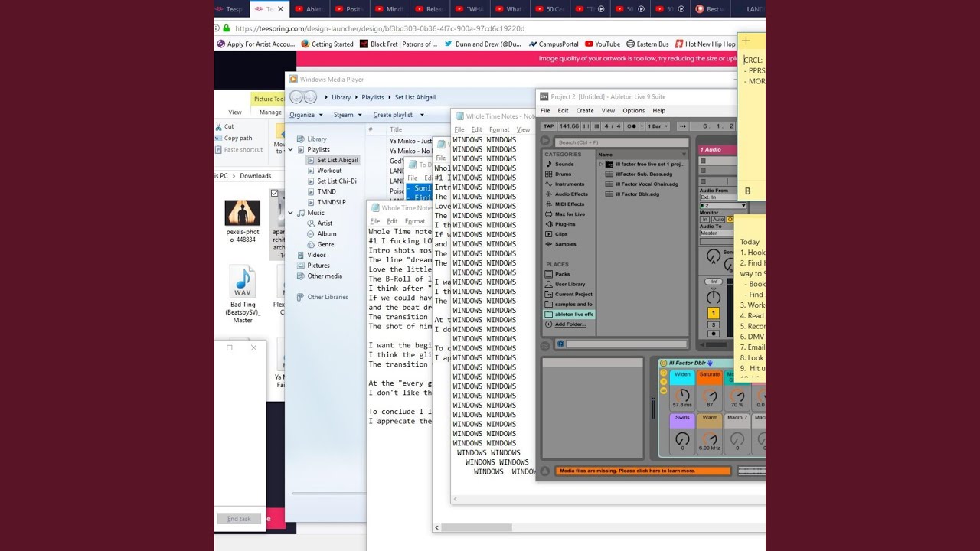Viewport: 980px width, 551px height.
Task: Select ill Factor Vocal Chain.adg preset
Action: pos(642,184)
